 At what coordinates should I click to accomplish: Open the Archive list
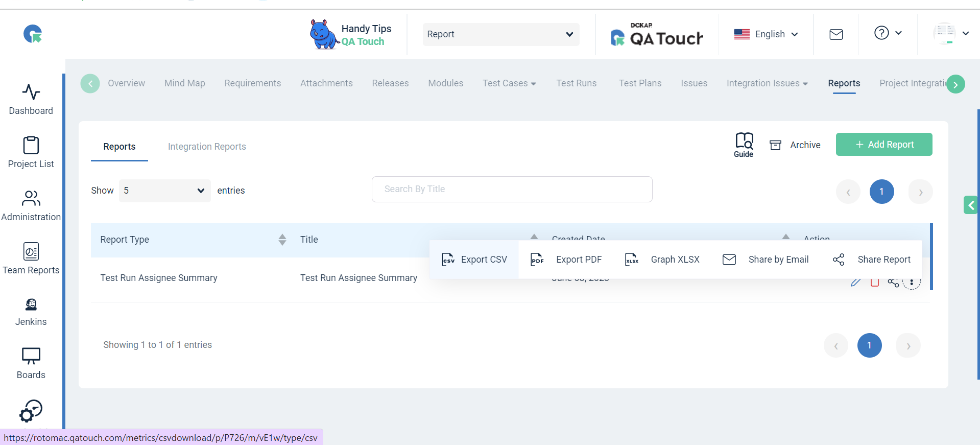(x=795, y=145)
